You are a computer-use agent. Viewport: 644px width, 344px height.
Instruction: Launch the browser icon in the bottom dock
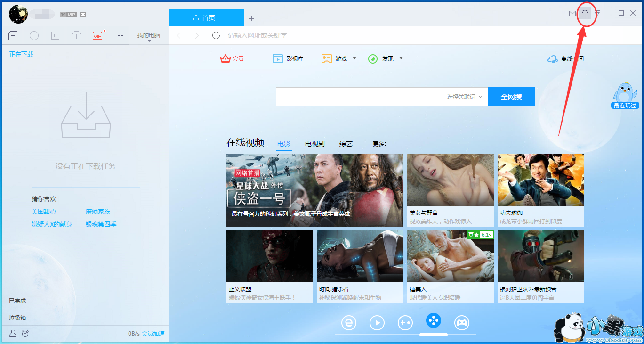pyautogui.click(x=349, y=322)
